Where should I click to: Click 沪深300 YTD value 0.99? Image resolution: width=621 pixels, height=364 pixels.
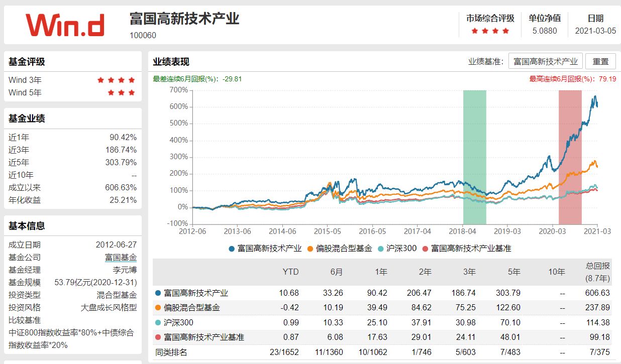(x=291, y=322)
